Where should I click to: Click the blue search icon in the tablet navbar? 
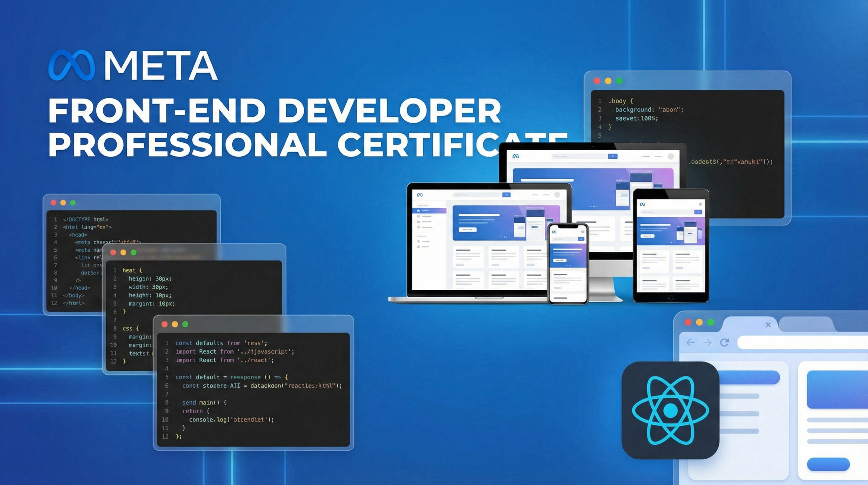click(x=699, y=212)
